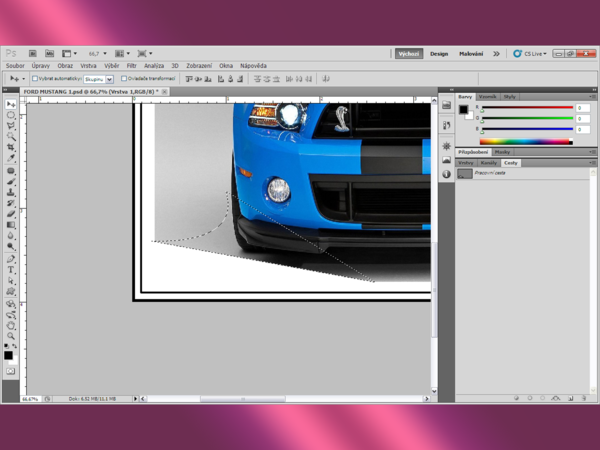Toggle the Ovládače transformací checkbox
Image resolution: width=600 pixels, height=450 pixels.
124,78
